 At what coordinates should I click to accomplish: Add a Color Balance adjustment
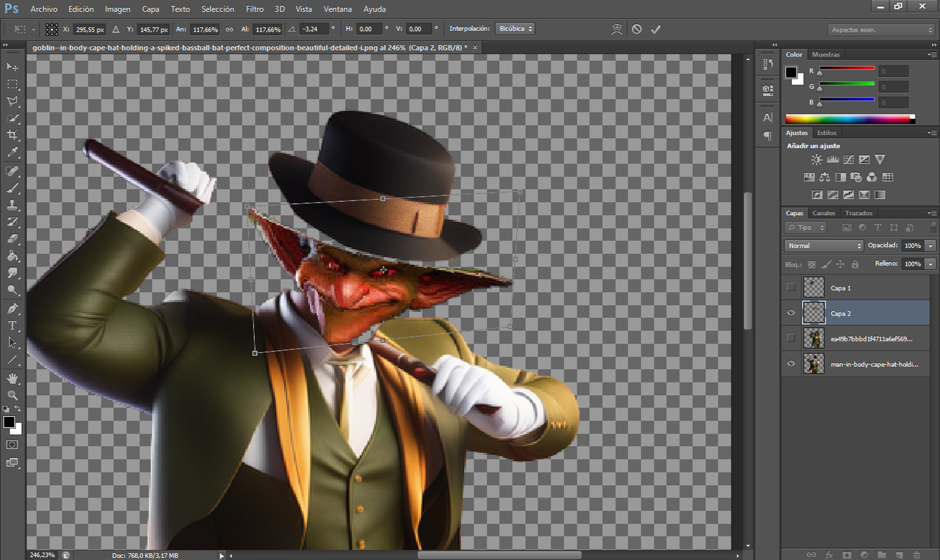click(x=824, y=177)
